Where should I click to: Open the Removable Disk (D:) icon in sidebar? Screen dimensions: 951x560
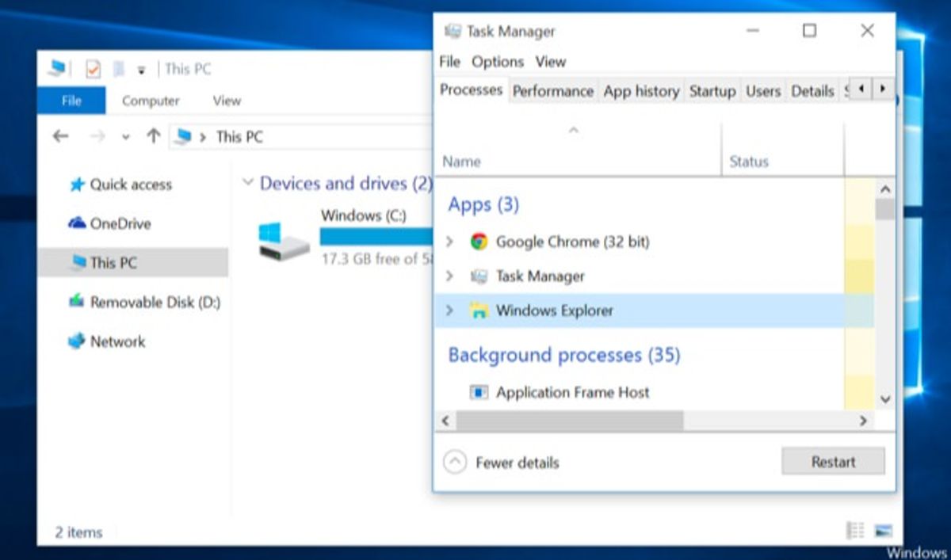click(77, 302)
